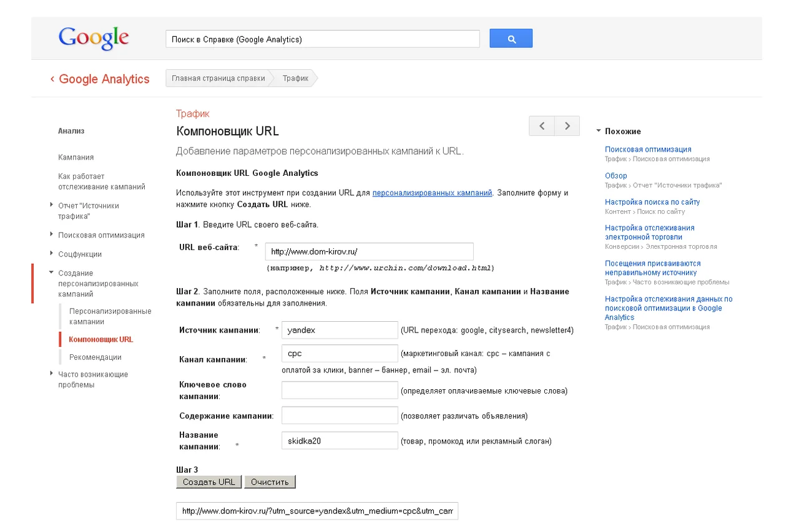Click the Канал кампании field
Screen dimensions: 799x532
(x=340, y=353)
